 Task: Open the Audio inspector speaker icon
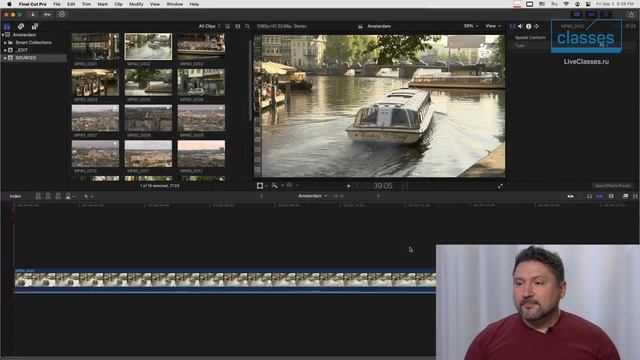(x=520, y=26)
